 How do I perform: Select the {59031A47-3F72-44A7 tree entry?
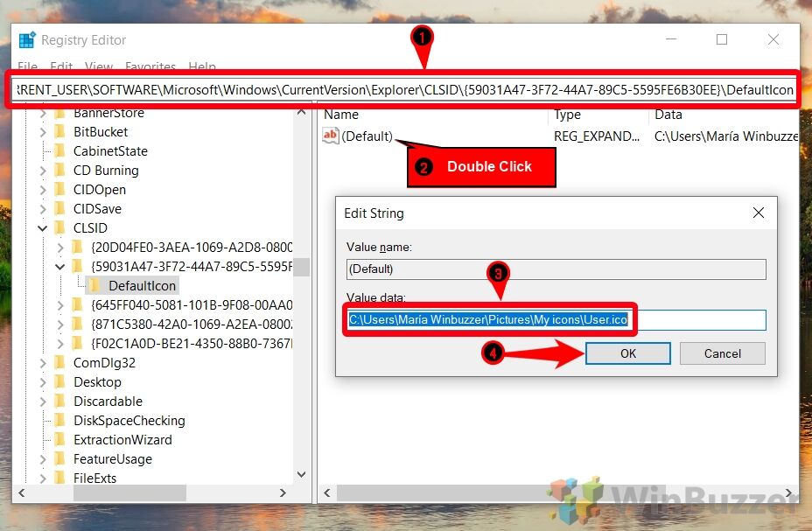[192, 267]
